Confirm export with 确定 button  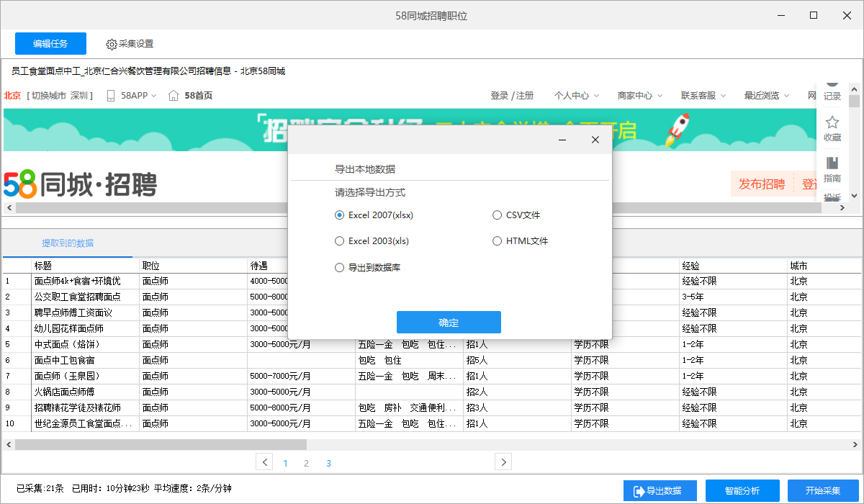449,323
